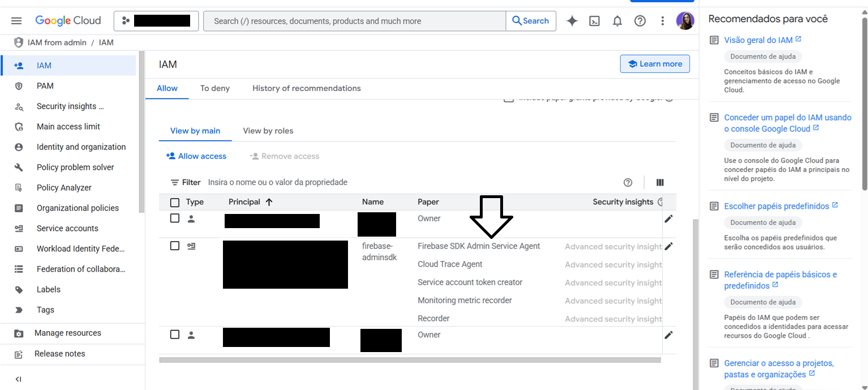Viewport: 868px width, 390px height.
Task: Open the notifications bell
Action: [617, 21]
